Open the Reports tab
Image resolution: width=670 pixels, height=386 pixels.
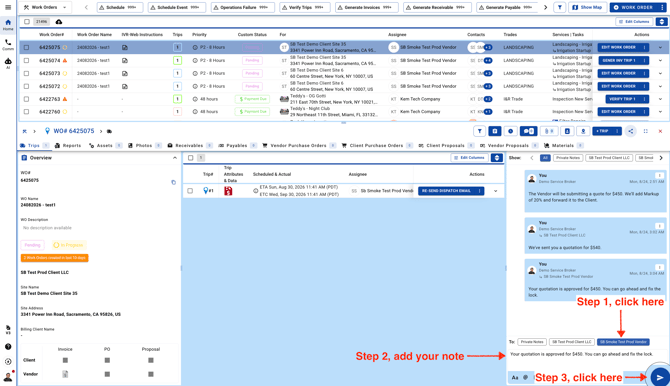click(68, 146)
